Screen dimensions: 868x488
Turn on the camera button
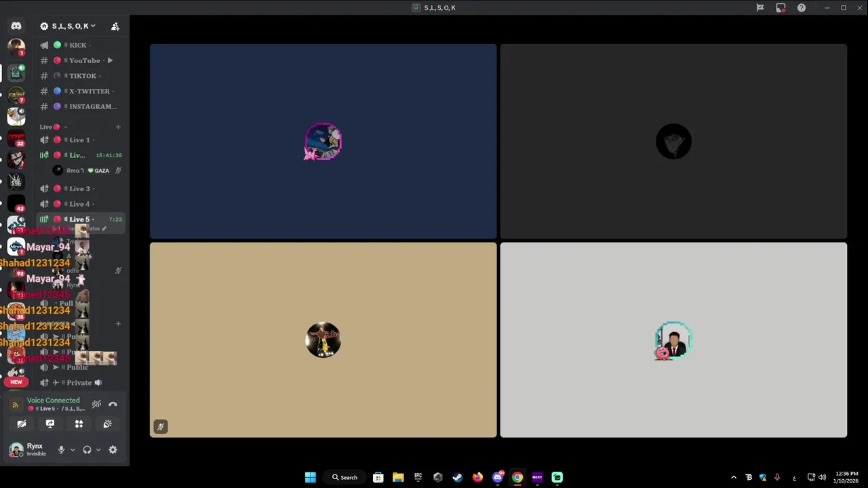click(22, 424)
